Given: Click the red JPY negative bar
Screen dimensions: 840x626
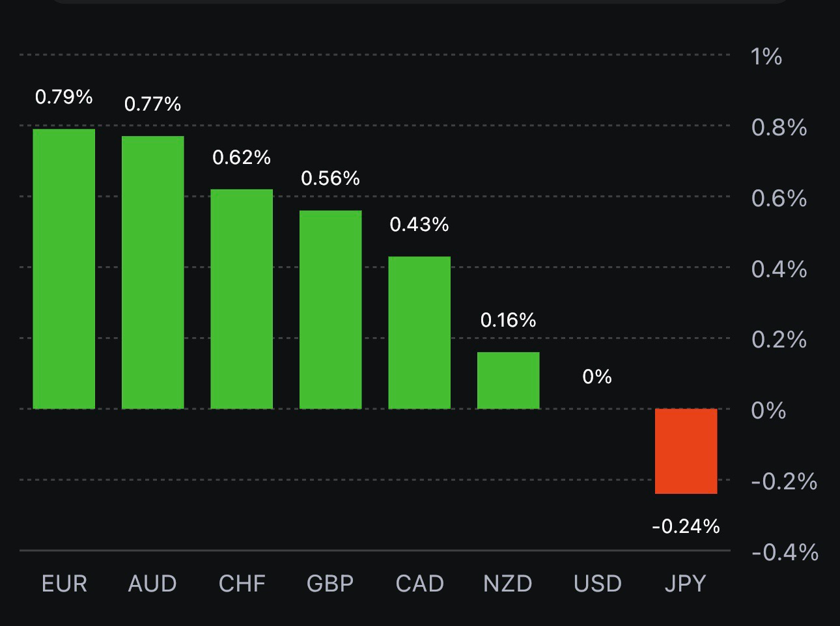Looking at the screenshot, I should 686,451.
